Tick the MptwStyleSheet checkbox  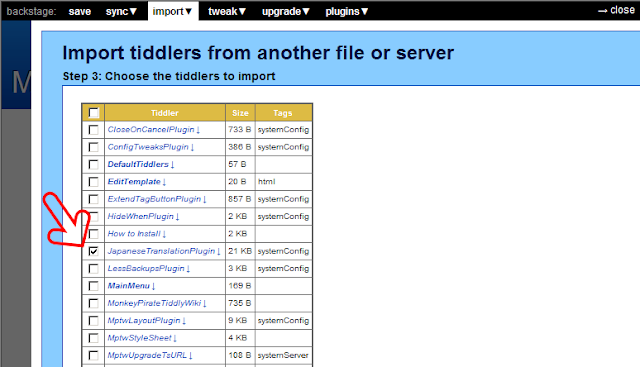point(93,338)
